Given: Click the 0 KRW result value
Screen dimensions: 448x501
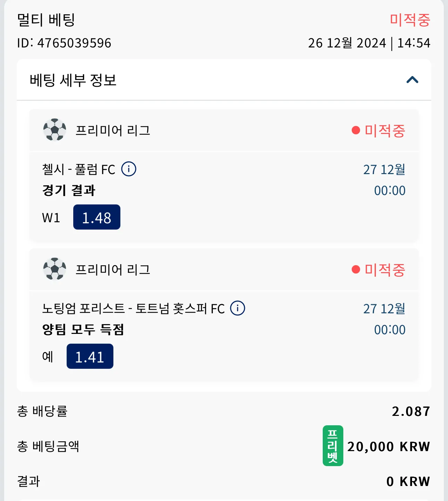Looking at the screenshot, I should pyautogui.click(x=408, y=481).
